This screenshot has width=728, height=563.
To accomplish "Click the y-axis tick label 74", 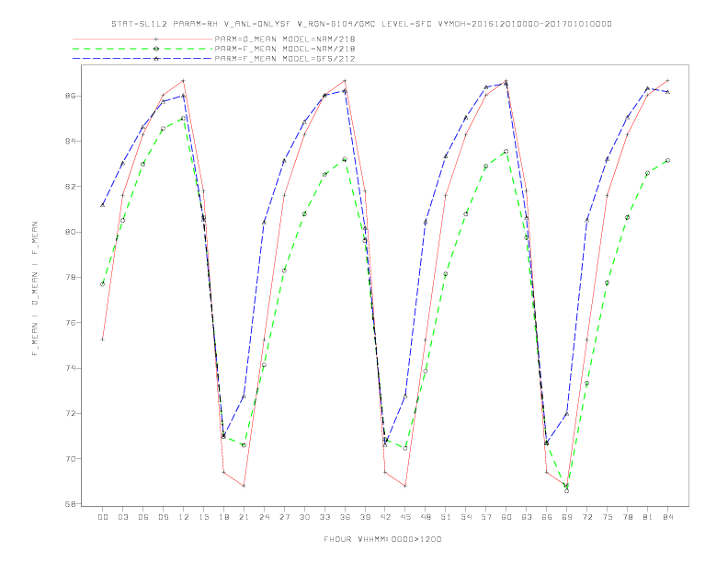I will [x=68, y=368].
